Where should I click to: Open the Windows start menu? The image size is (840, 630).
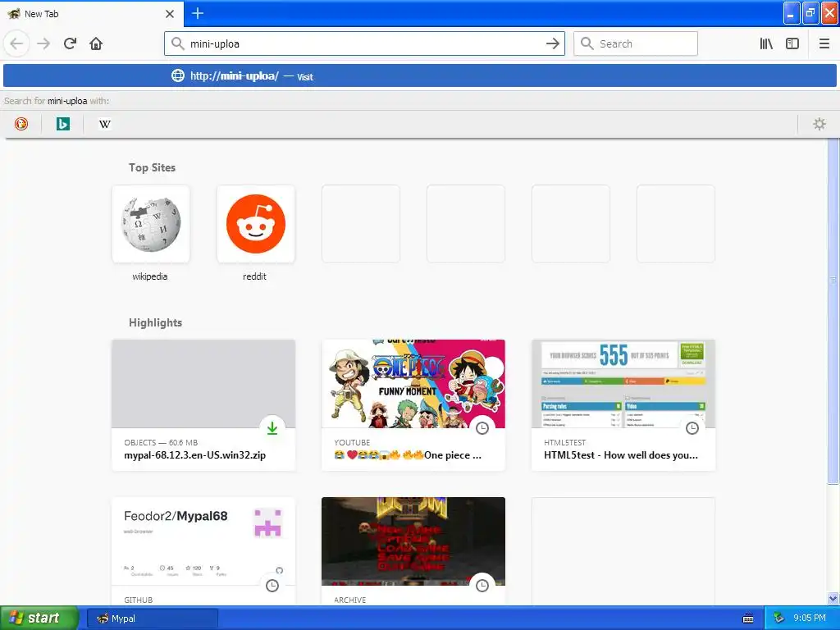(39, 619)
